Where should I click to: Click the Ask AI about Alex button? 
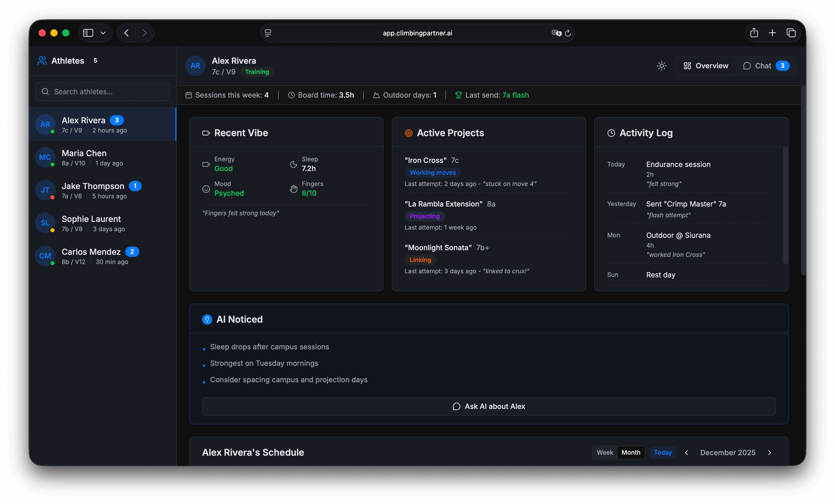[x=488, y=406]
